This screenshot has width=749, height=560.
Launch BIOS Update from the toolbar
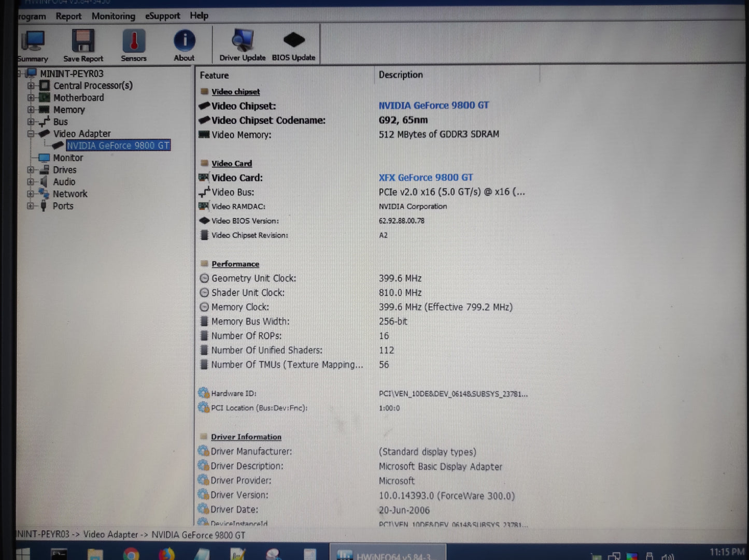[293, 39]
